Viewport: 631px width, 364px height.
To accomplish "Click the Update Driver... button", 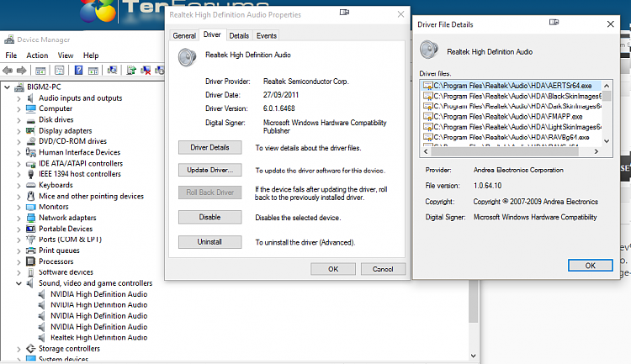I will tap(209, 170).
